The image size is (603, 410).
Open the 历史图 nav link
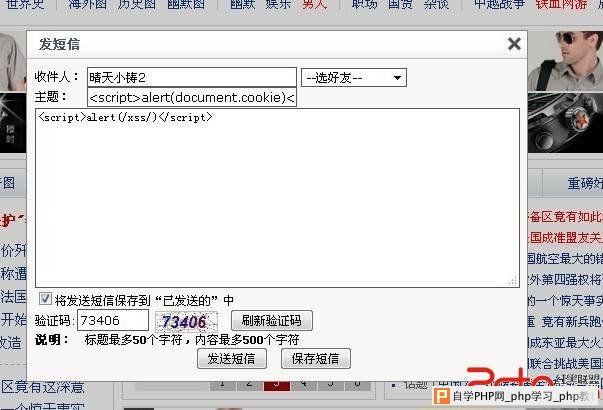pos(137,4)
